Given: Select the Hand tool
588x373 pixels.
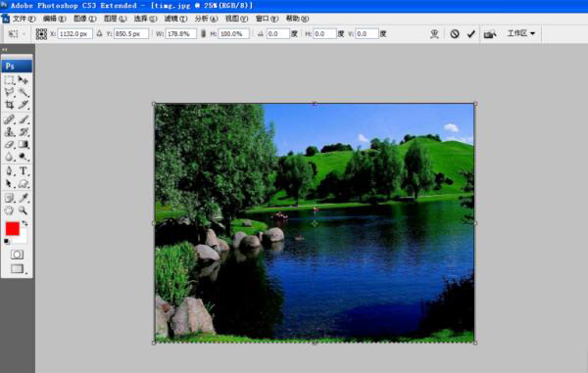Looking at the screenshot, I should coord(10,210).
